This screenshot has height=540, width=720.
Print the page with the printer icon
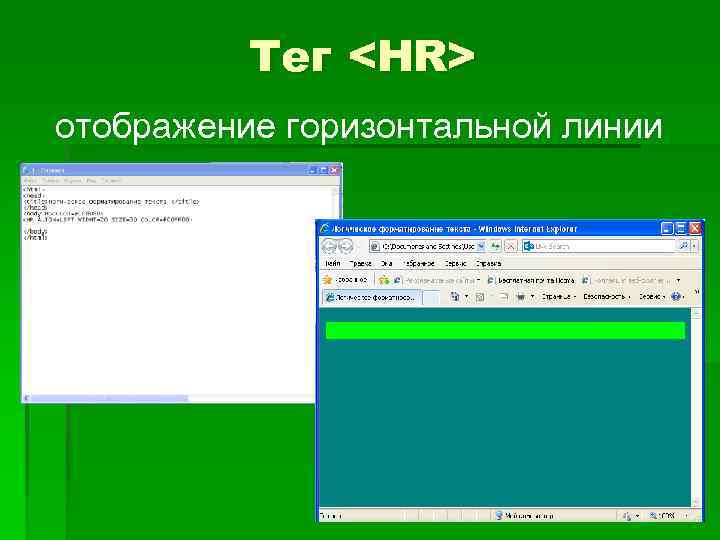click(521, 297)
